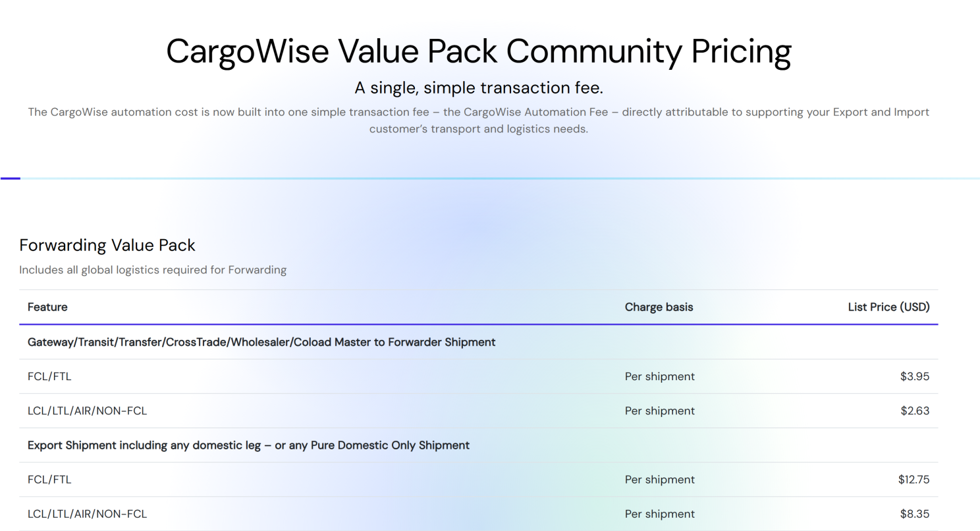The height and width of the screenshot is (531, 980).
Task: Click LCL/LTL/AIR/NON-FCL in the Gateway section
Action: pos(87,411)
